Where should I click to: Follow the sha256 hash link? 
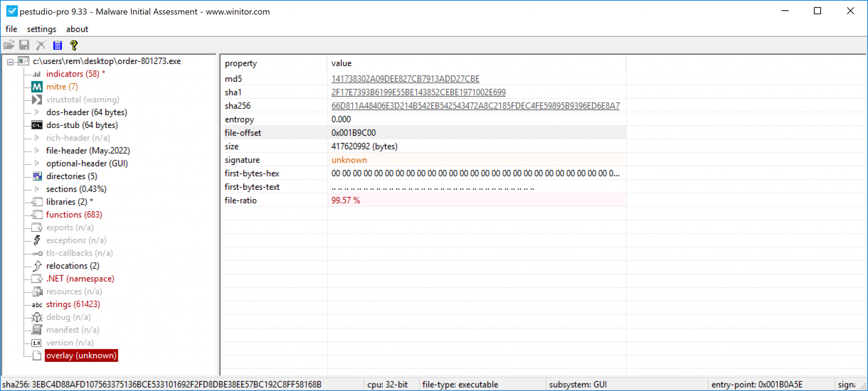point(476,105)
